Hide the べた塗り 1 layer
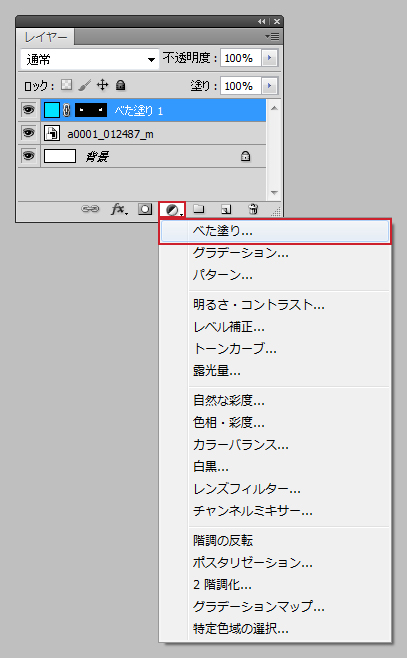Image resolution: width=407 pixels, height=658 pixels. [29, 110]
